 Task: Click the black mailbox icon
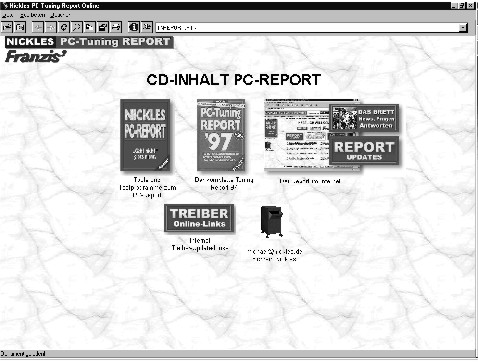[272, 222]
